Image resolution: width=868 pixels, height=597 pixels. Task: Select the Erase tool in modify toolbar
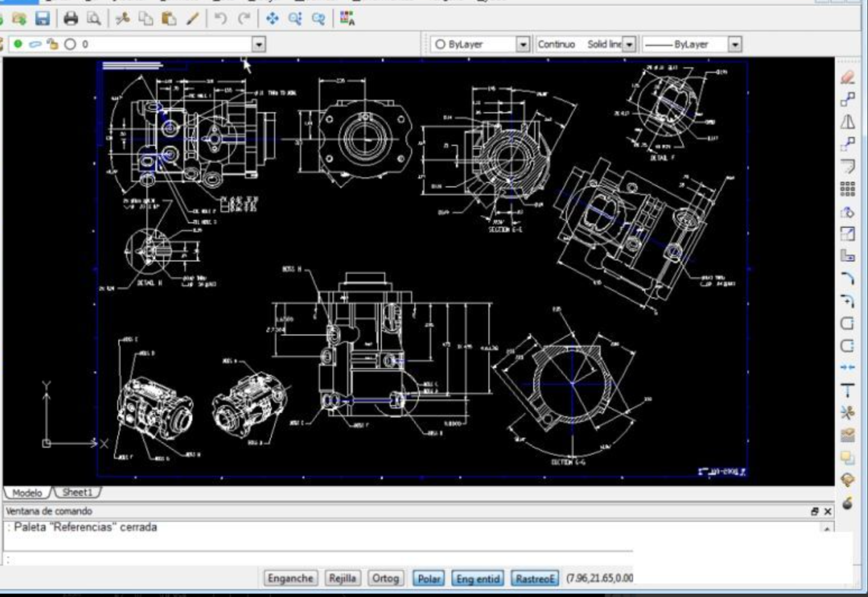848,77
